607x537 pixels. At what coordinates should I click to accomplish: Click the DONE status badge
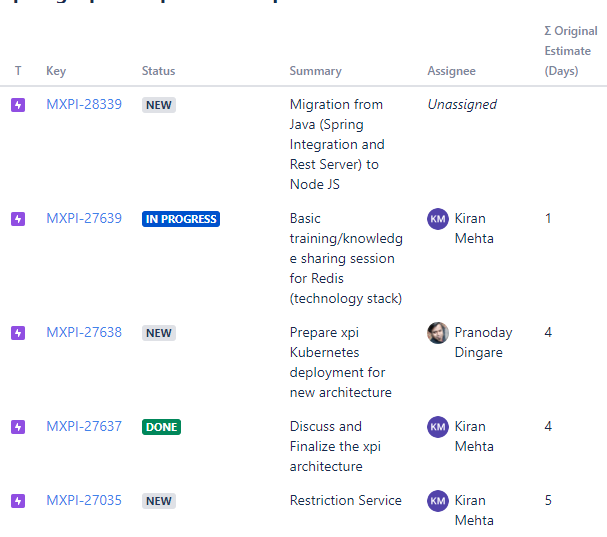tap(161, 427)
